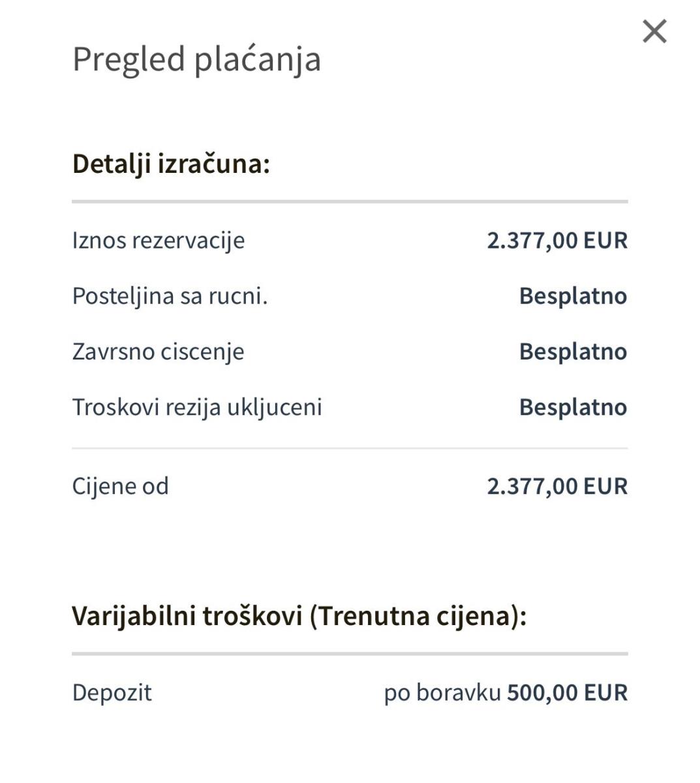Viewport: 700px width, 783px height.
Task: Click the divider under Varijabilni troškovi
Action: click(x=350, y=653)
